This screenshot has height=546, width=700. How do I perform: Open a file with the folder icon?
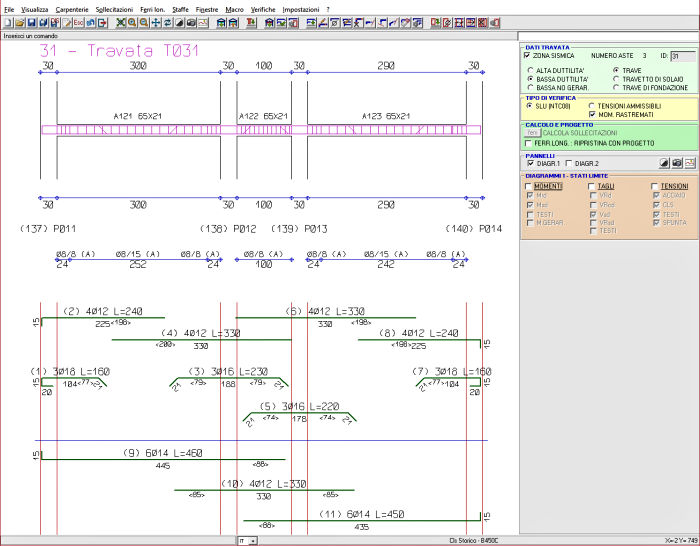pos(20,23)
